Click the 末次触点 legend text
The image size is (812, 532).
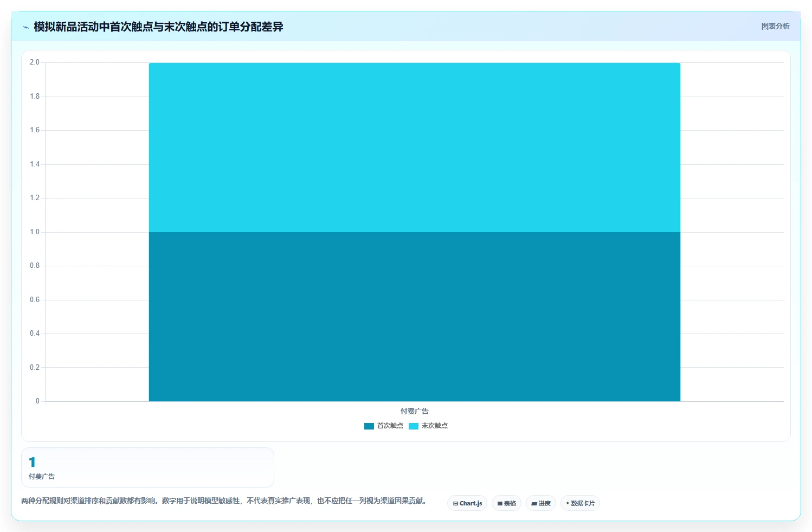pos(435,426)
